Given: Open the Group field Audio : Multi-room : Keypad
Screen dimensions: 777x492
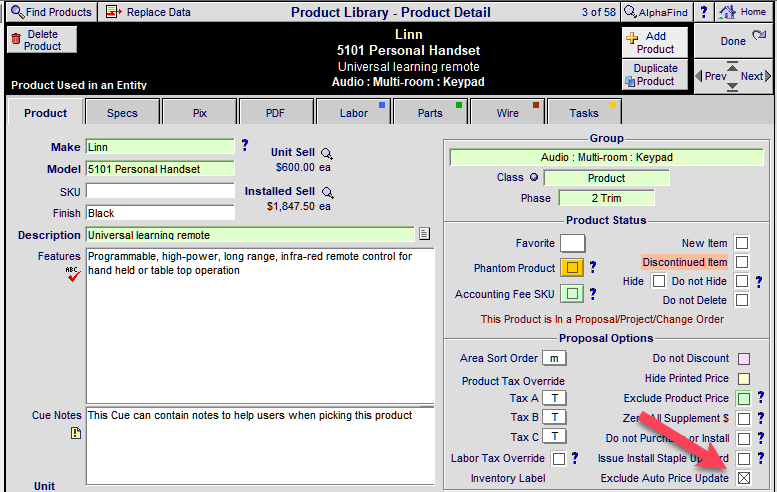Looking at the screenshot, I should click(606, 157).
